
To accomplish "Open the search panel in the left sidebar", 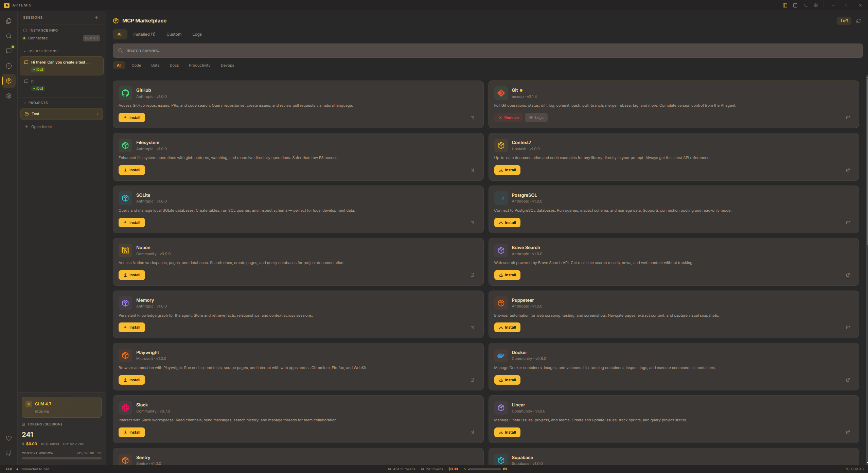I will [x=9, y=36].
